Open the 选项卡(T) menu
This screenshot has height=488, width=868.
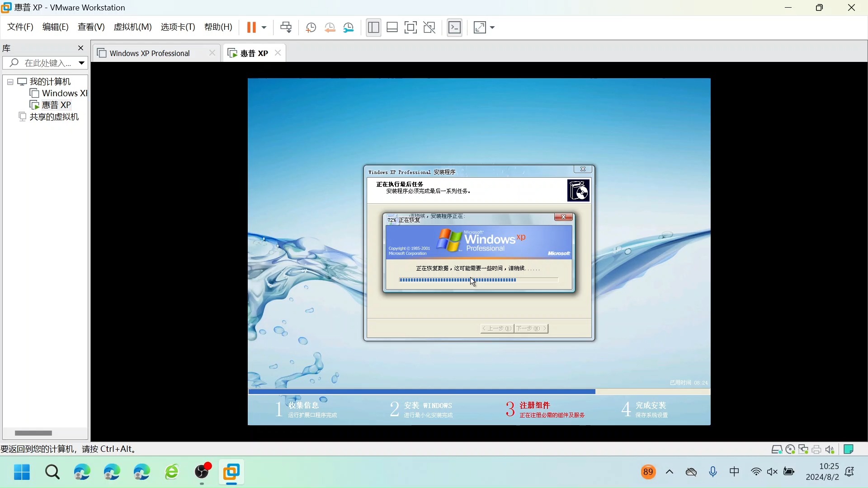178,27
